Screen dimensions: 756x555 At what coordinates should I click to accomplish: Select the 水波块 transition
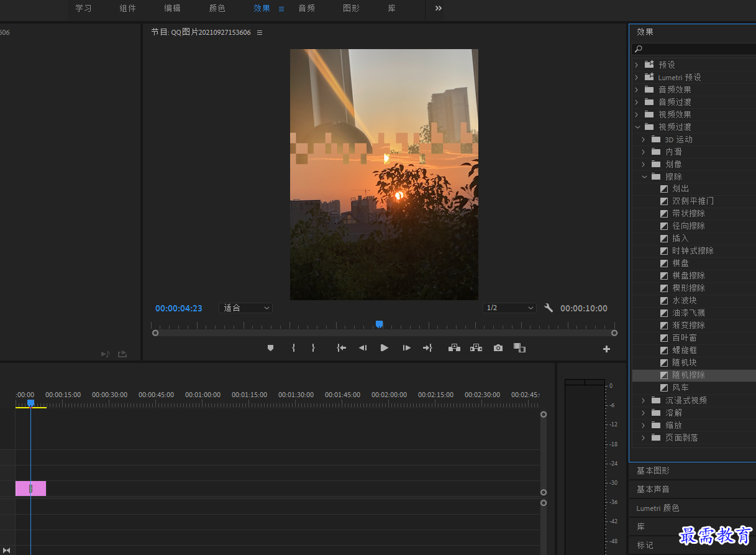coord(685,301)
